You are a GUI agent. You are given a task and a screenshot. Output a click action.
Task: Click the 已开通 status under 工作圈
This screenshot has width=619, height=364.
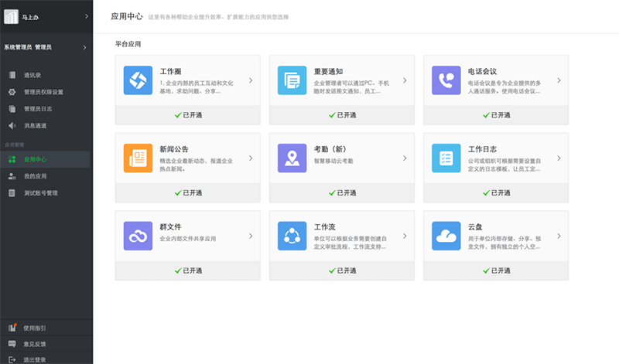(x=188, y=115)
